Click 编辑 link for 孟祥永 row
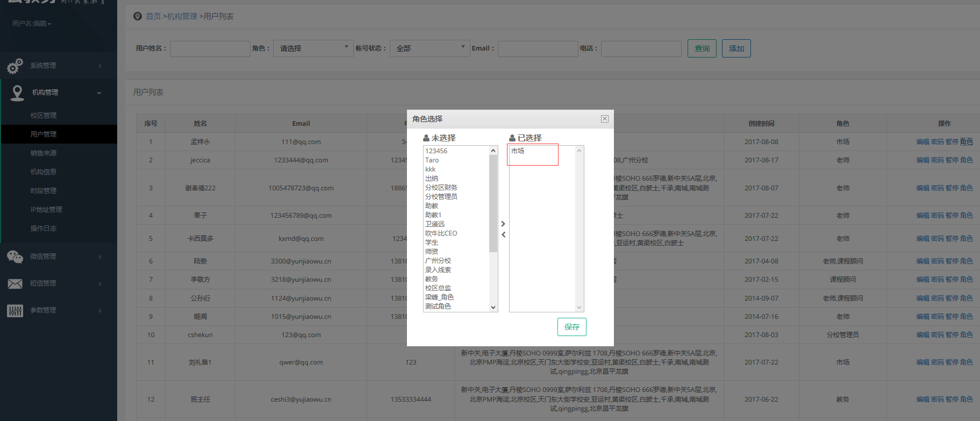980x421 pixels. (923, 142)
